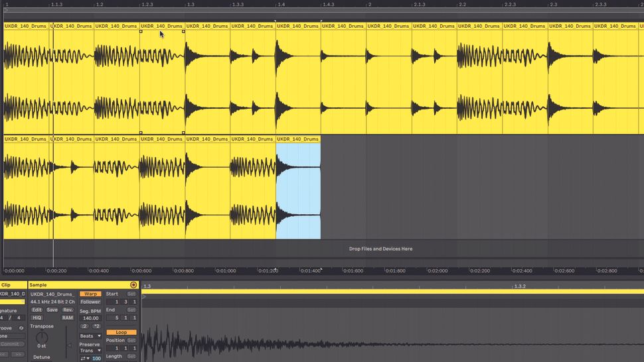Click the End bar field showing 5
Viewport: 644px width, 362px height.
tap(117, 318)
